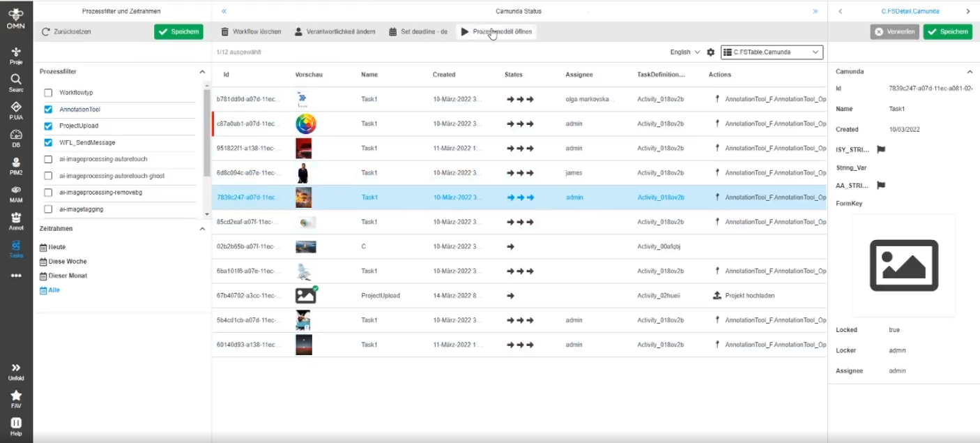Select the Heute time frame

[53, 247]
